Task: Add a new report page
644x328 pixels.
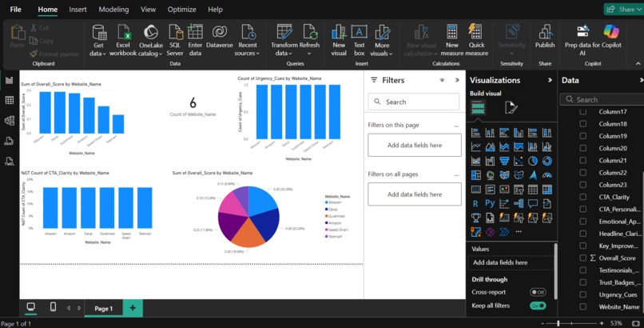Action: (x=133, y=308)
